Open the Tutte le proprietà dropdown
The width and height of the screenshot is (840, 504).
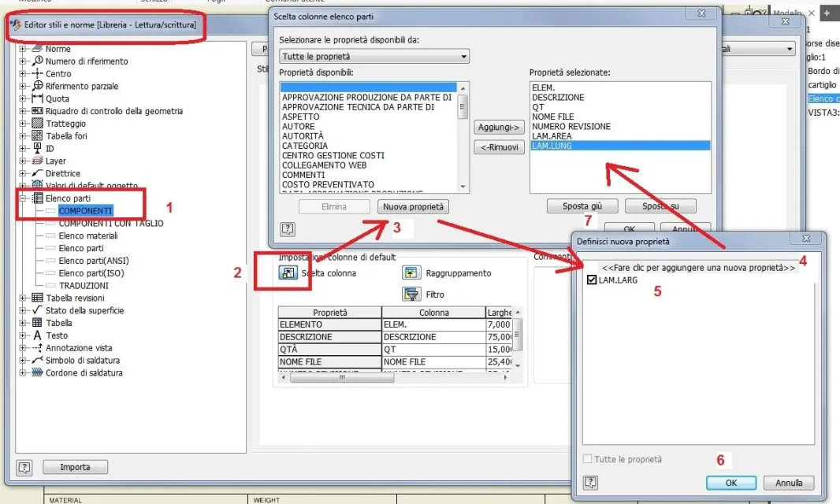pos(374,56)
